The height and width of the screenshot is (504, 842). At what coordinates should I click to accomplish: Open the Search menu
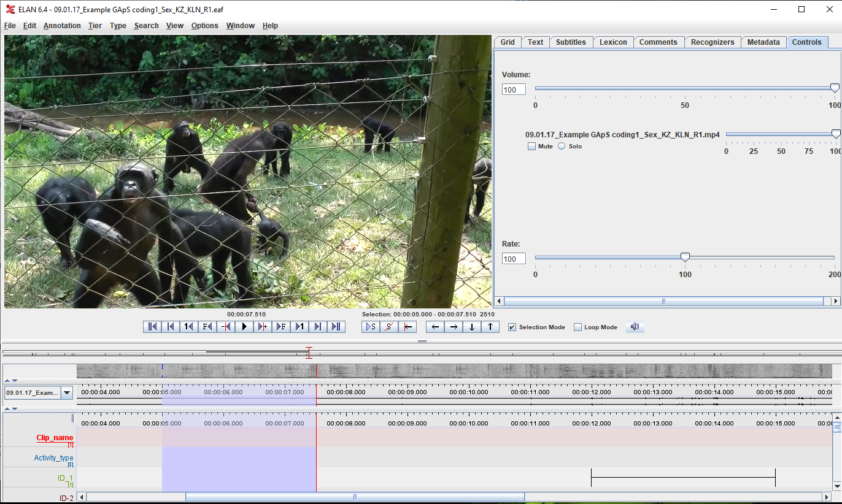tap(146, 26)
